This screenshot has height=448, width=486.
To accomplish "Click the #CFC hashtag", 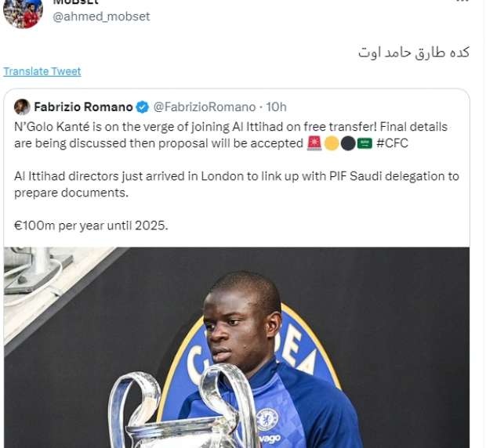I will [x=392, y=143].
